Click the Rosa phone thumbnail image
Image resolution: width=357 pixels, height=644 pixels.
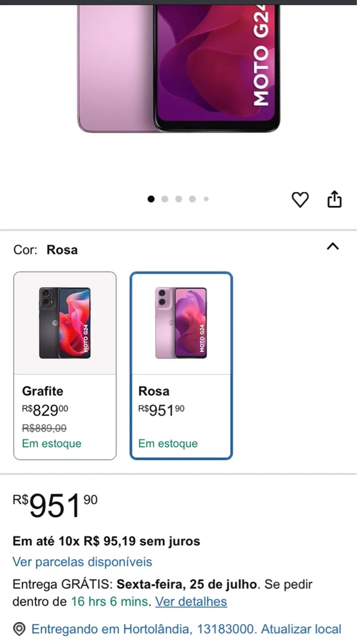coord(181,323)
